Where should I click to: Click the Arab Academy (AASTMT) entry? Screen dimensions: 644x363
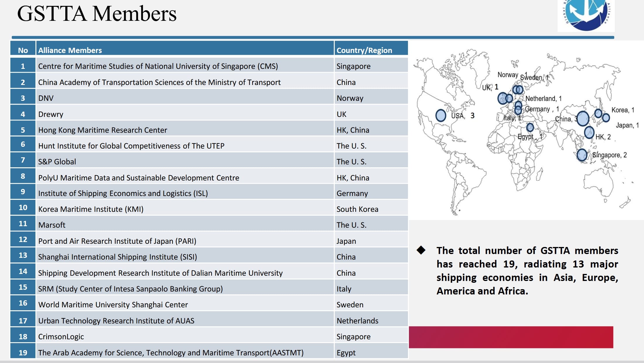point(171,353)
